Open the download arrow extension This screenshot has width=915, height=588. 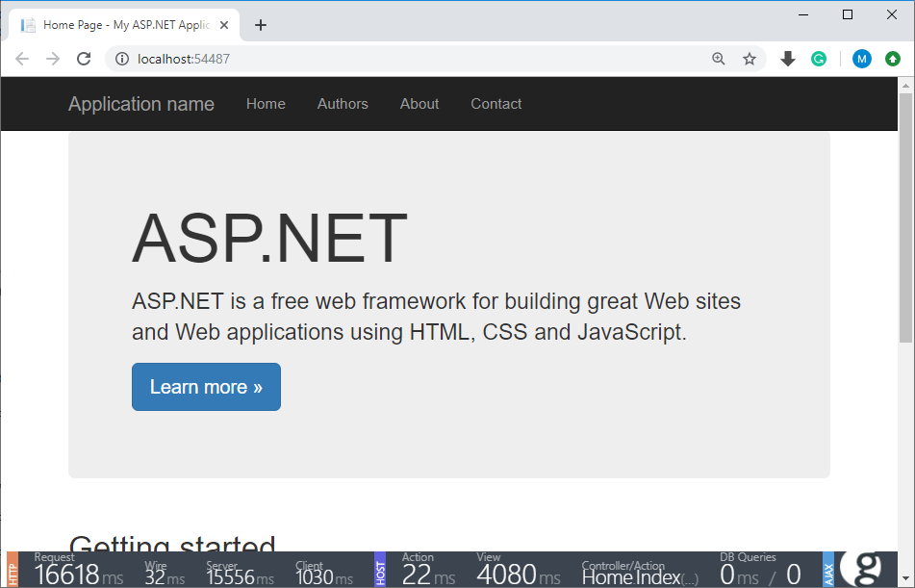click(x=788, y=59)
